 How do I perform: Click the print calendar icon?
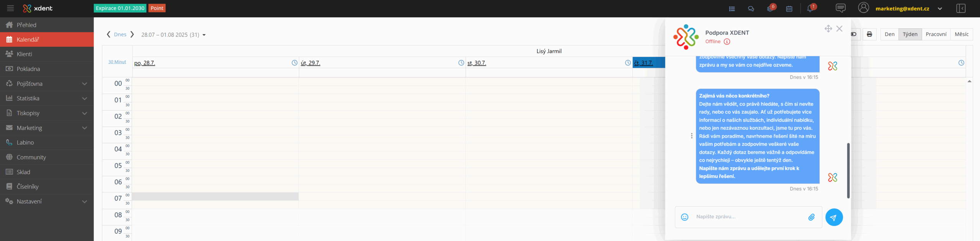tap(869, 34)
